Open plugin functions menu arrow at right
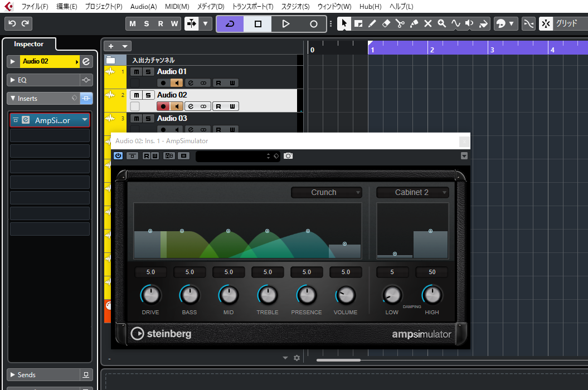The image size is (588, 390). click(x=464, y=156)
